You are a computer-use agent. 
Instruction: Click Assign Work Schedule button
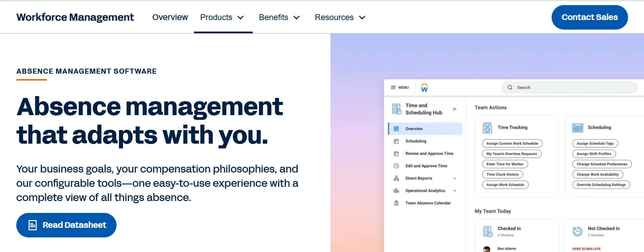[505, 185]
